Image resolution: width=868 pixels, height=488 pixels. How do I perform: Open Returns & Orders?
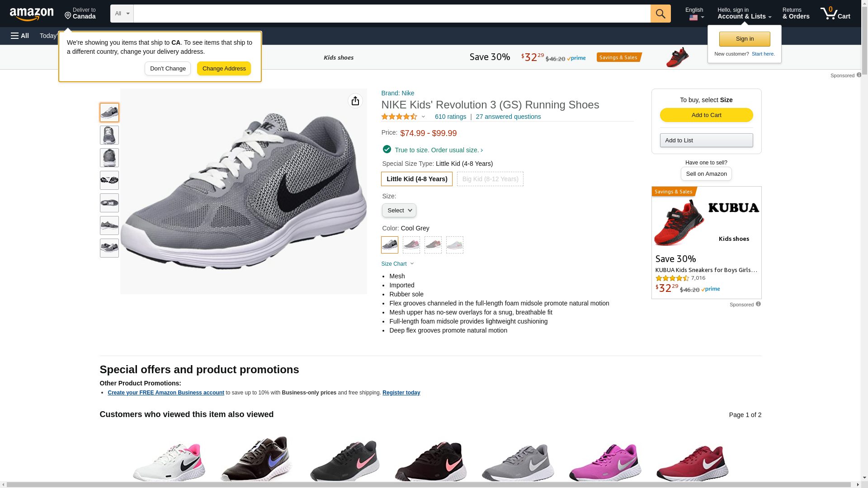pos(796,14)
